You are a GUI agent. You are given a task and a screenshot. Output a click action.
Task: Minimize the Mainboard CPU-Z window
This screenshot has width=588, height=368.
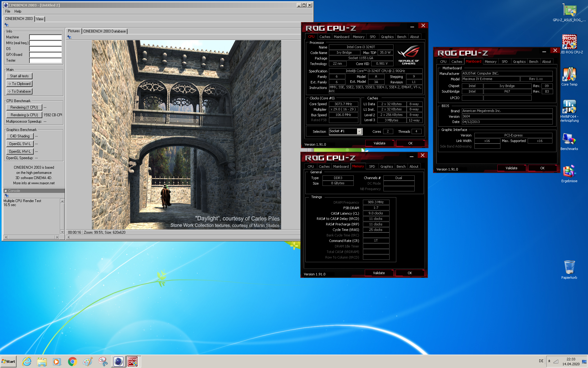click(544, 52)
